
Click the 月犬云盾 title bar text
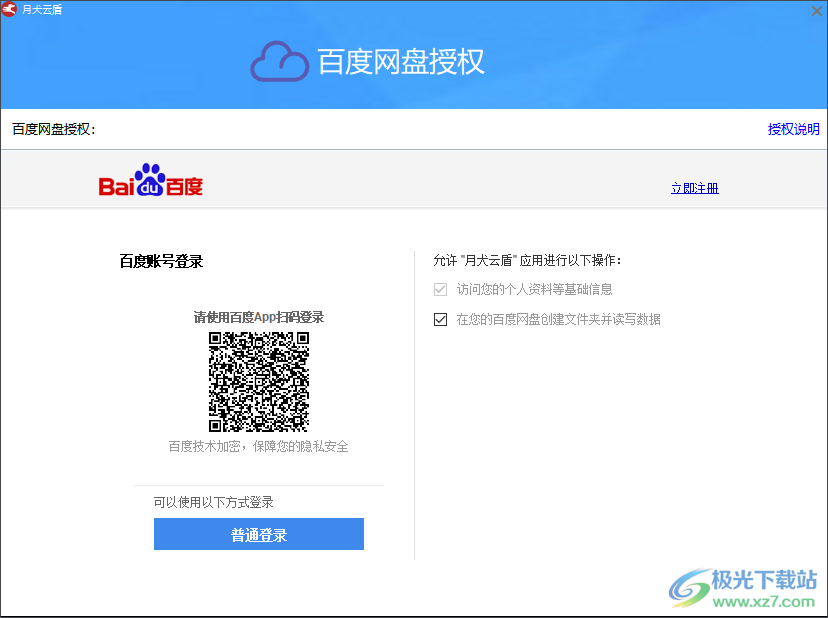[x=42, y=10]
